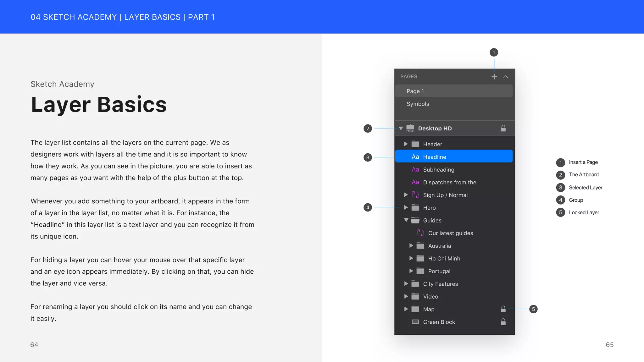Switch to the Symbols page
Image resolution: width=644 pixels, height=362 pixels.
click(418, 104)
